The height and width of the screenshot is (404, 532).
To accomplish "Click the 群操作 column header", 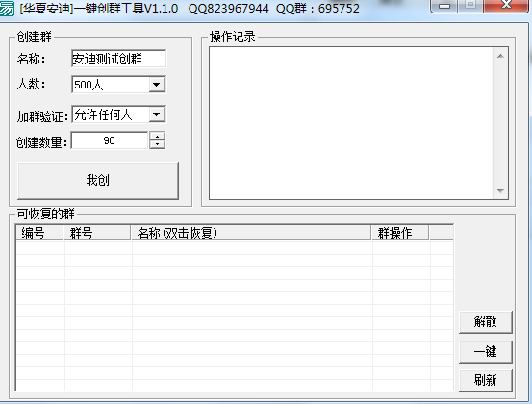I will pos(401,233).
